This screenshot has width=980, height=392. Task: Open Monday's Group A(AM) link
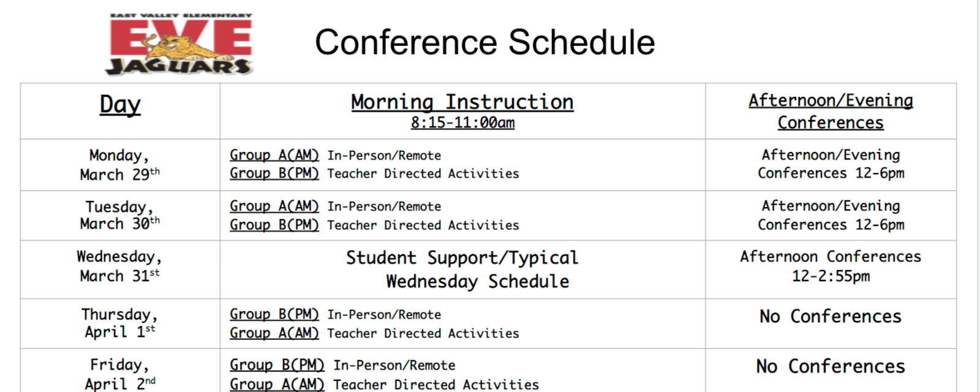click(x=274, y=155)
